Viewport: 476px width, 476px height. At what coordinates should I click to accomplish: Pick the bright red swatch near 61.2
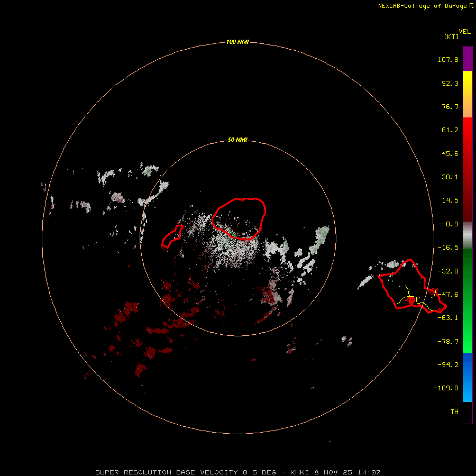pyautogui.click(x=467, y=130)
